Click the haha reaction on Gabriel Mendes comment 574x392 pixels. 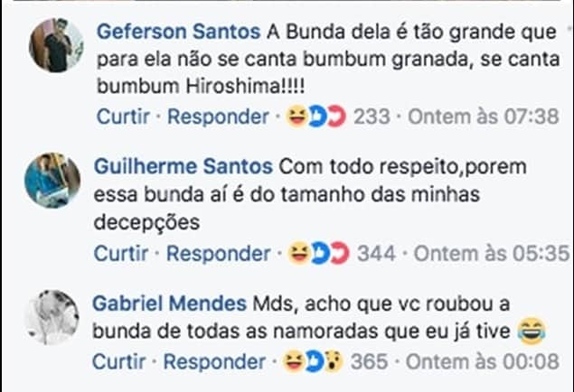tap(293, 361)
